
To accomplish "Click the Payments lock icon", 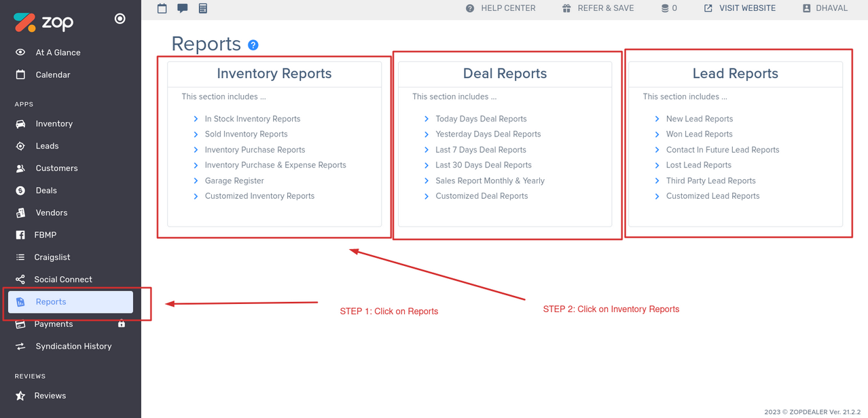I will [x=122, y=324].
